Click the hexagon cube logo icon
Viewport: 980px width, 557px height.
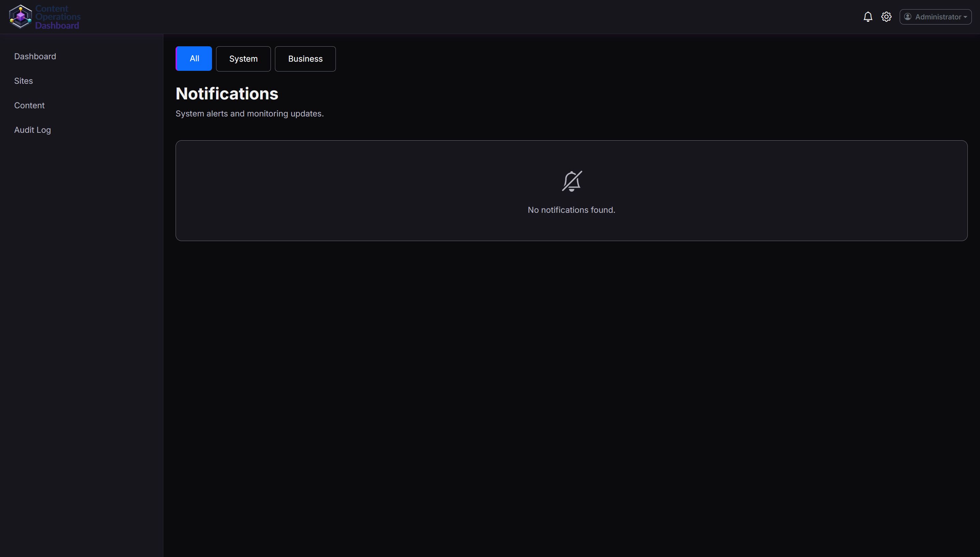20,17
